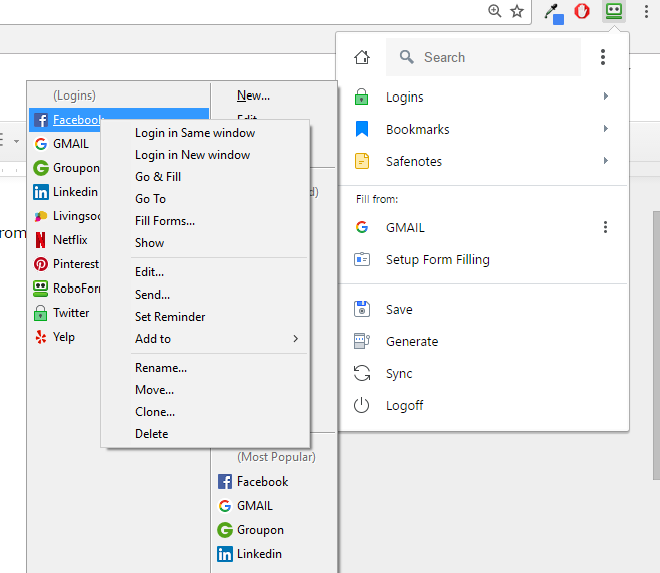This screenshot has width=660, height=573.
Task: Select Set Reminder in the context menu
Action: point(170,317)
